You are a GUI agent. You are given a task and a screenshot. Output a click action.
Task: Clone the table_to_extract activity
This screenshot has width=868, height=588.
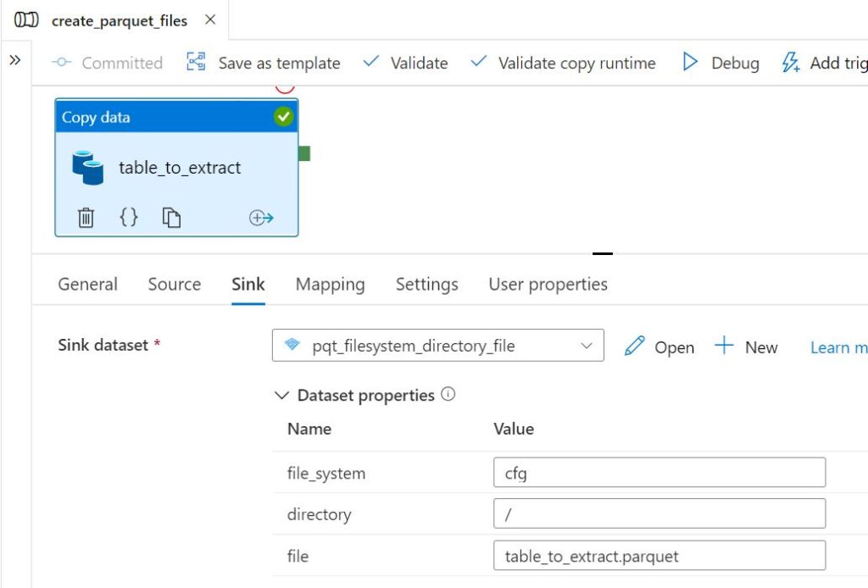click(172, 218)
